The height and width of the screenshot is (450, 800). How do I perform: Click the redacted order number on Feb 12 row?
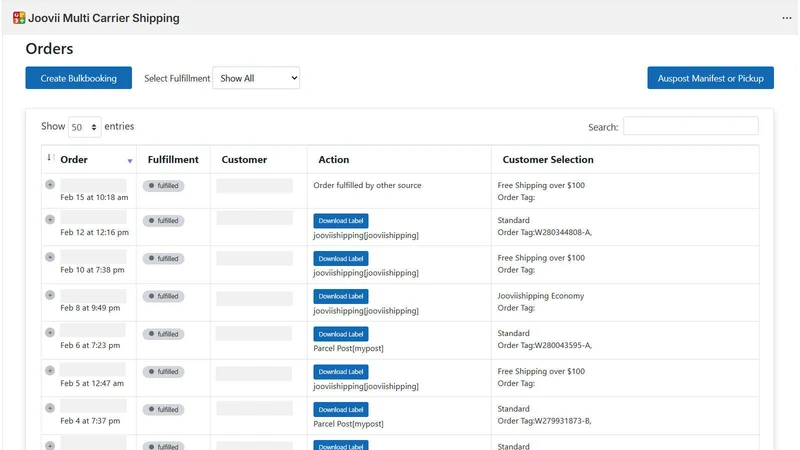pos(93,218)
